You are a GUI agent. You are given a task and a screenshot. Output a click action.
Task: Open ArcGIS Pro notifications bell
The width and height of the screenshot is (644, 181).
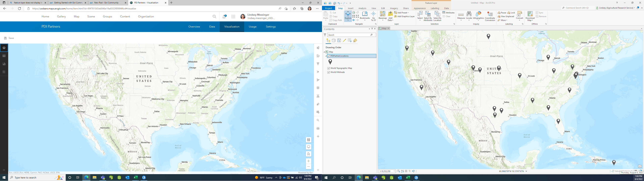click(x=638, y=8)
